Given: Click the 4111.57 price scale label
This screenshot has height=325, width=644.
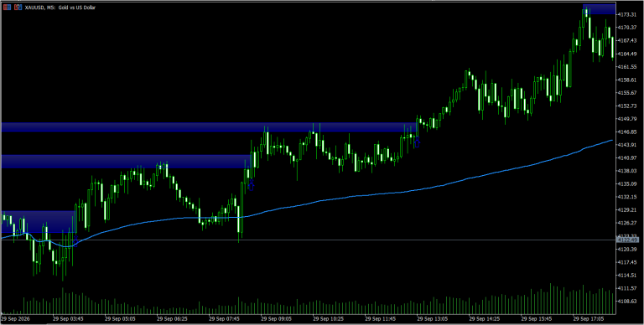Looking at the screenshot, I should pyautogui.click(x=627, y=288).
